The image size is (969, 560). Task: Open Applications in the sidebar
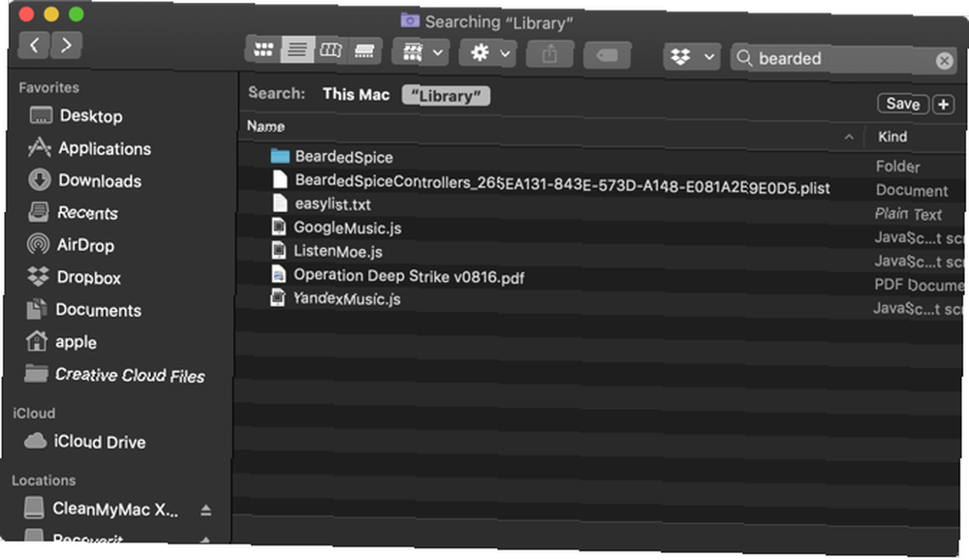point(105,148)
